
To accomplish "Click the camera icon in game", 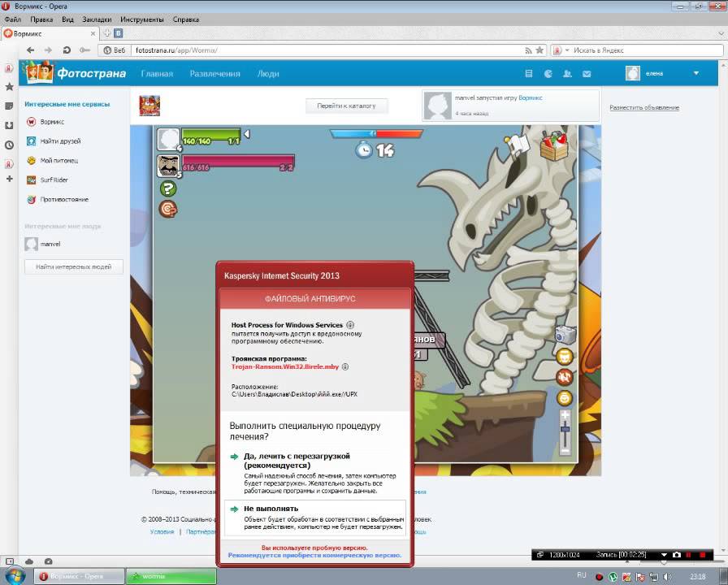I will pos(565,335).
